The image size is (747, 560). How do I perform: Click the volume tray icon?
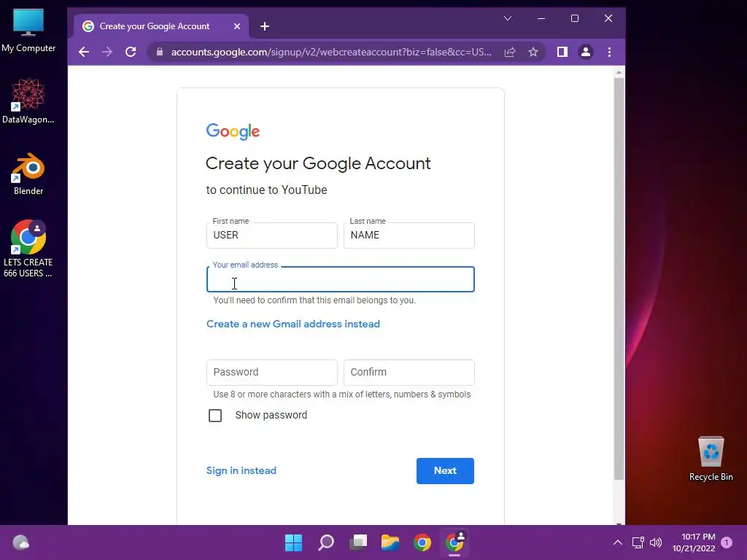pyautogui.click(x=656, y=542)
